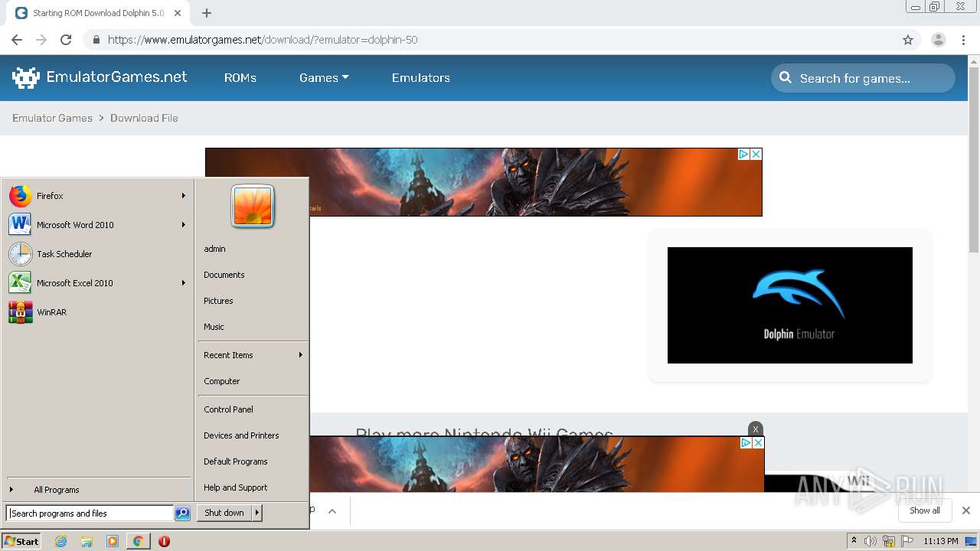This screenshot has width=980, height=551.
Task: Bookmark this page with the star
Action: click(x=908, y=40)
